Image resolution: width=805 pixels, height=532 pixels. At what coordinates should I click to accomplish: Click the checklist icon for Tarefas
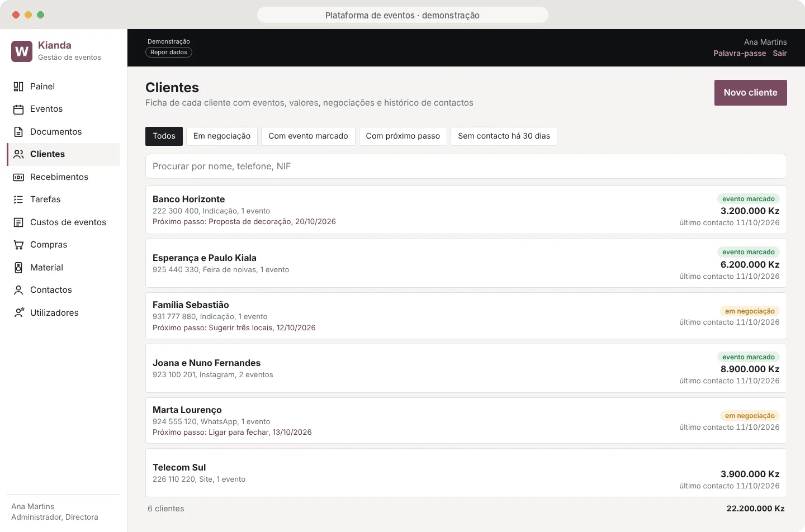pyautogui.click(x=18, y=199)
